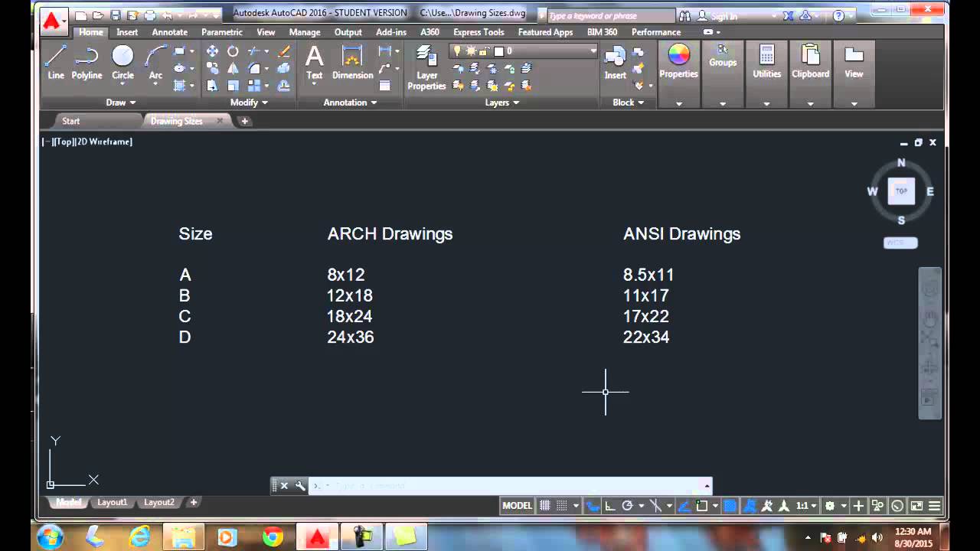
Task: Open the layer selection combo box
Action: point(524,51)
